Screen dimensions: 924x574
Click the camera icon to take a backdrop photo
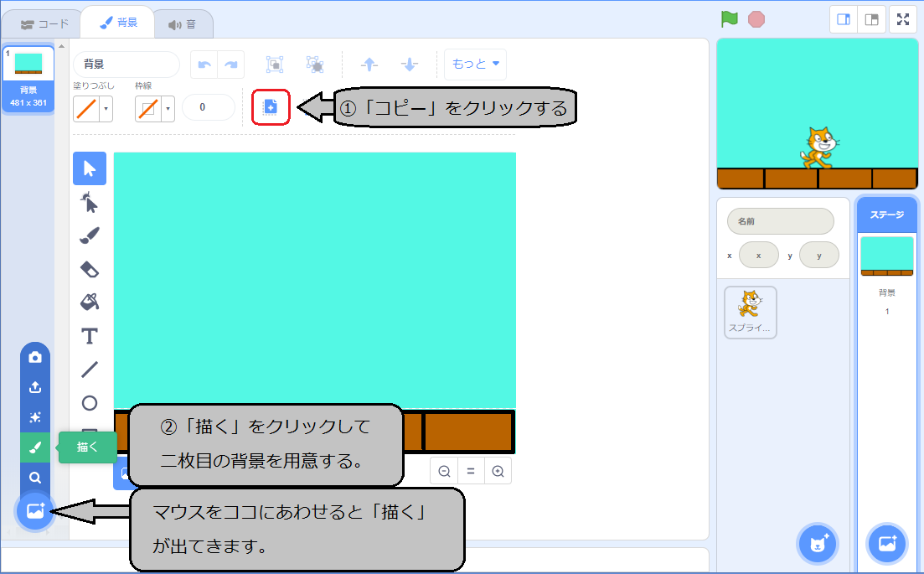pos(35,357)
